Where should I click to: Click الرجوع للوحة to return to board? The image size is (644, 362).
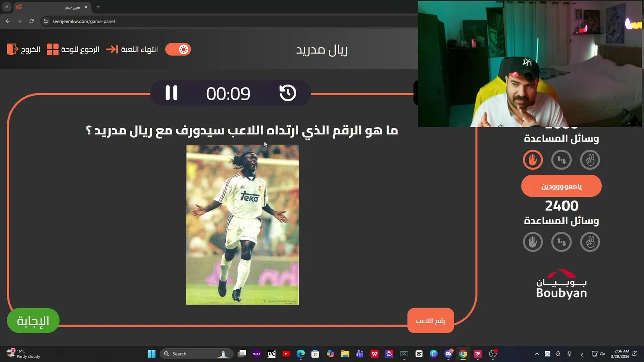coord(73,49)
